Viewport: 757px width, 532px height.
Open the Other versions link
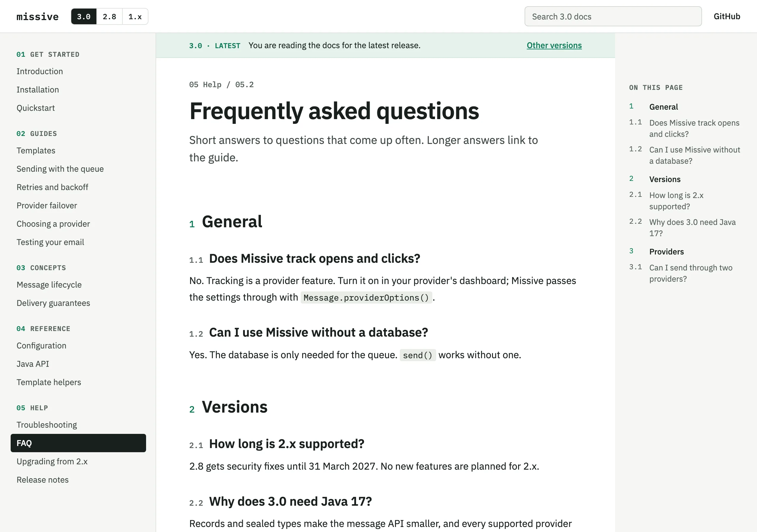tap(554, 45)
